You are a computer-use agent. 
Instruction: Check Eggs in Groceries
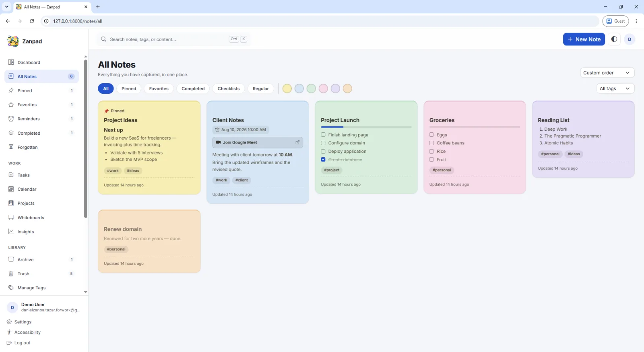[x=431, y=135]
